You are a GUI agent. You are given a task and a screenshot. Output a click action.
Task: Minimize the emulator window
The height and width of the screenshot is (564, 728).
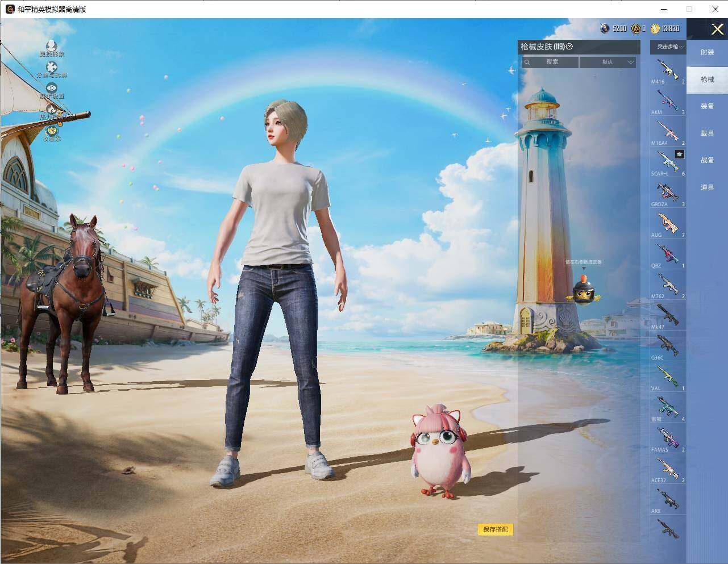point(664,9)
